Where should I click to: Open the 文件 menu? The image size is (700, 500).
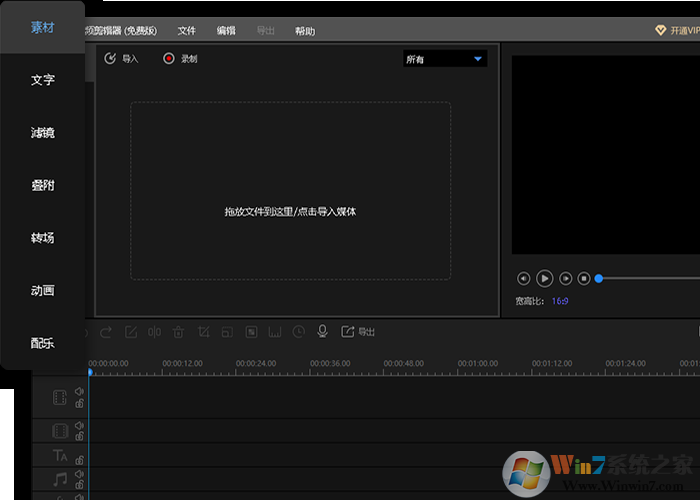point(186,31)
